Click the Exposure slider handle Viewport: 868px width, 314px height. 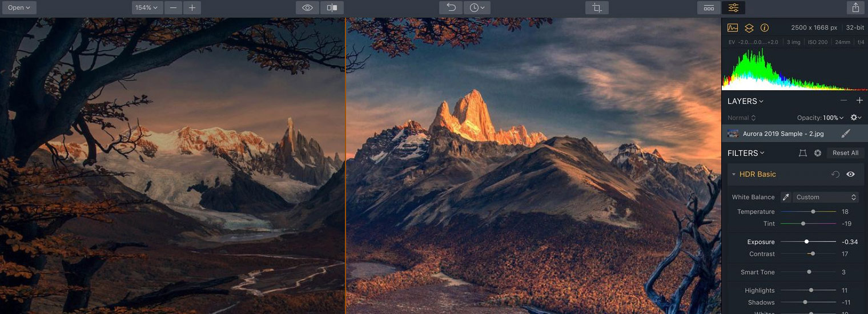pos(806,241)
